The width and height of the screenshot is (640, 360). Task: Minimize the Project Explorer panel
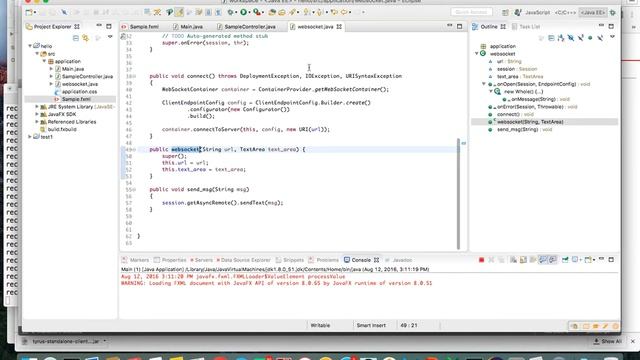coord(99,26)
